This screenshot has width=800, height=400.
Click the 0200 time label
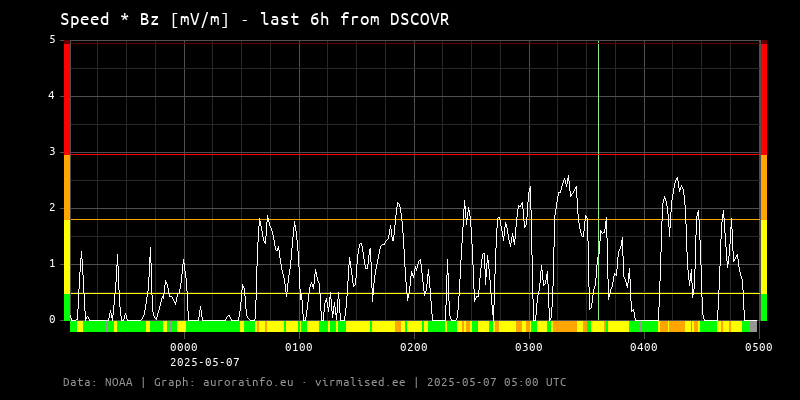414,347
